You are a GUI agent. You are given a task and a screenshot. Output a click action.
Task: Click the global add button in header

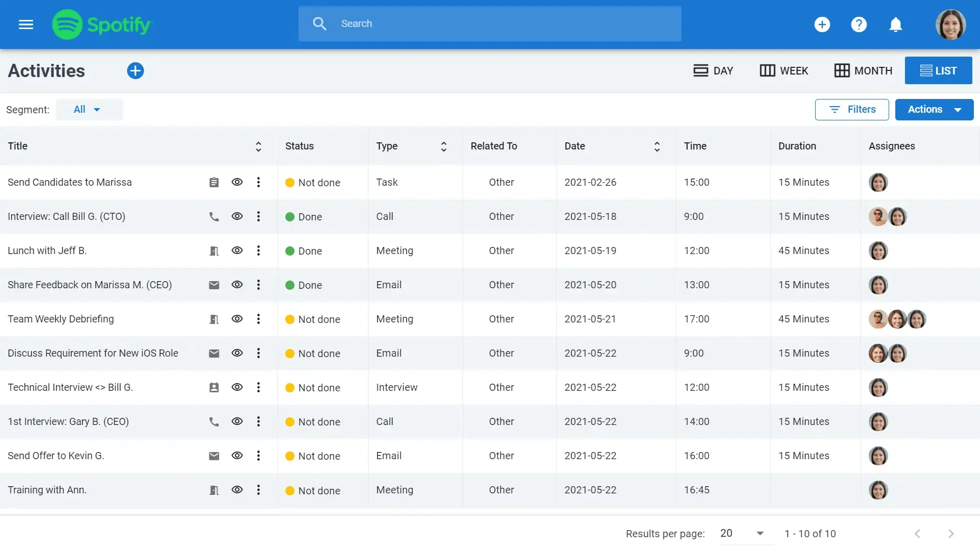pos(822,24)
